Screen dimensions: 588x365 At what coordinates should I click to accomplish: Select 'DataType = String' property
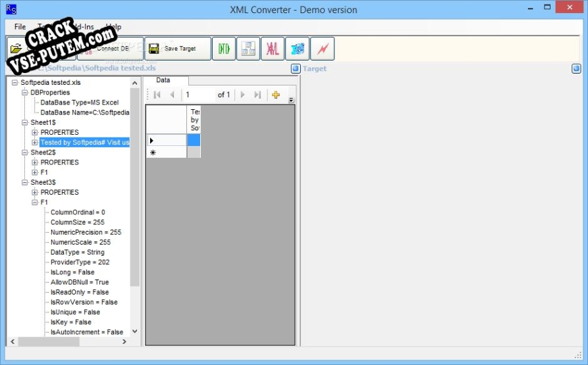[77, 253]
